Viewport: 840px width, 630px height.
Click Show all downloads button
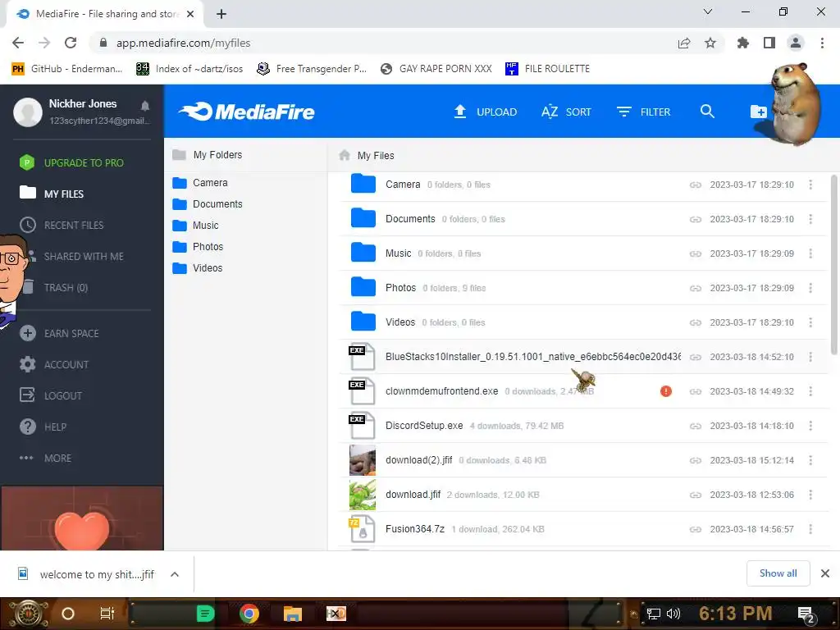778,573
